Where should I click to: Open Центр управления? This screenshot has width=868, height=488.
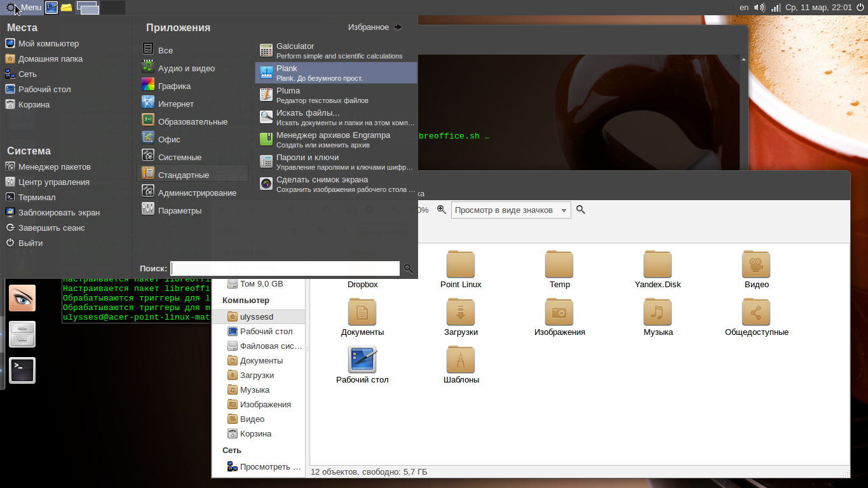[x=47, y=182]
